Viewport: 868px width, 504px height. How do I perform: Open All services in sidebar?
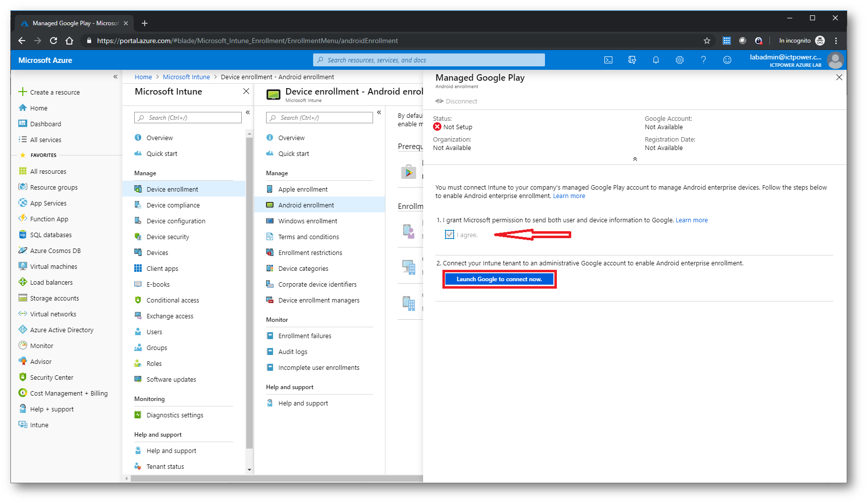[x=45, y=140]
